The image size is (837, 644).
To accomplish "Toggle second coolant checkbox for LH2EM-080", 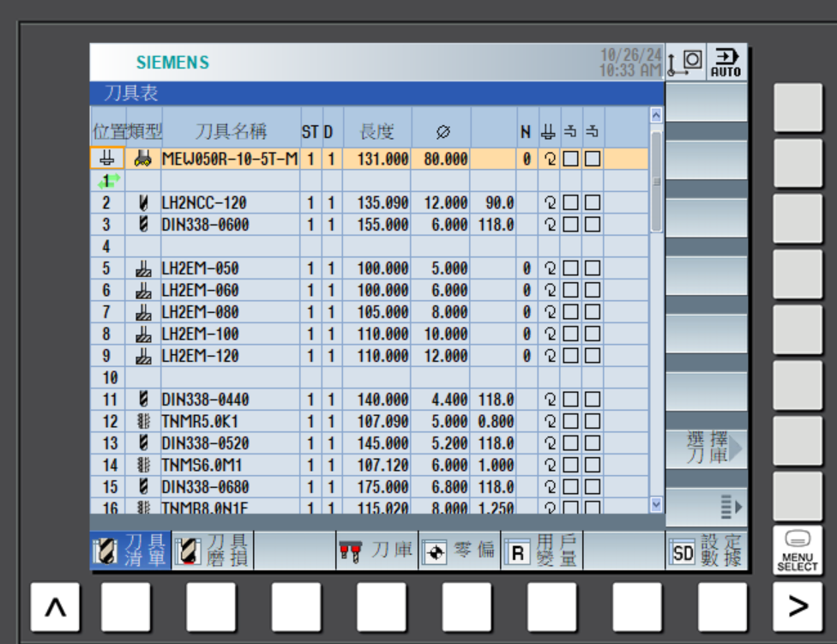I will coord(593,312).
